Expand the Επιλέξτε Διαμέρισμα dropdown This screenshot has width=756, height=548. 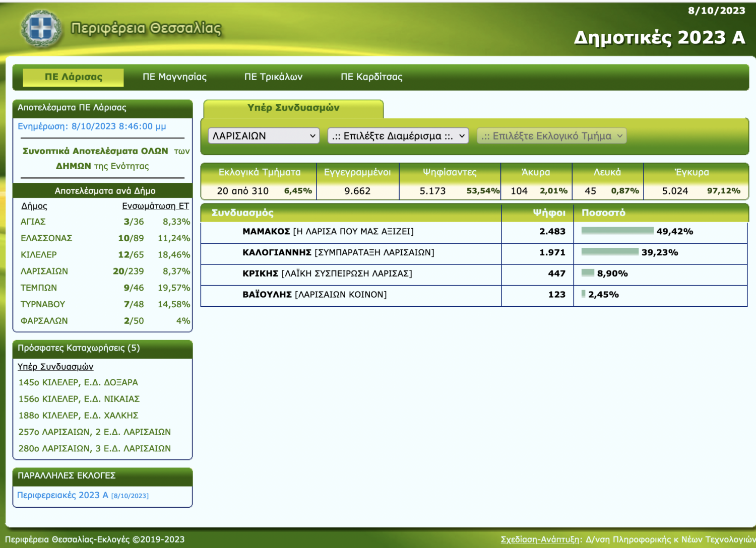[x=398, y=136]
